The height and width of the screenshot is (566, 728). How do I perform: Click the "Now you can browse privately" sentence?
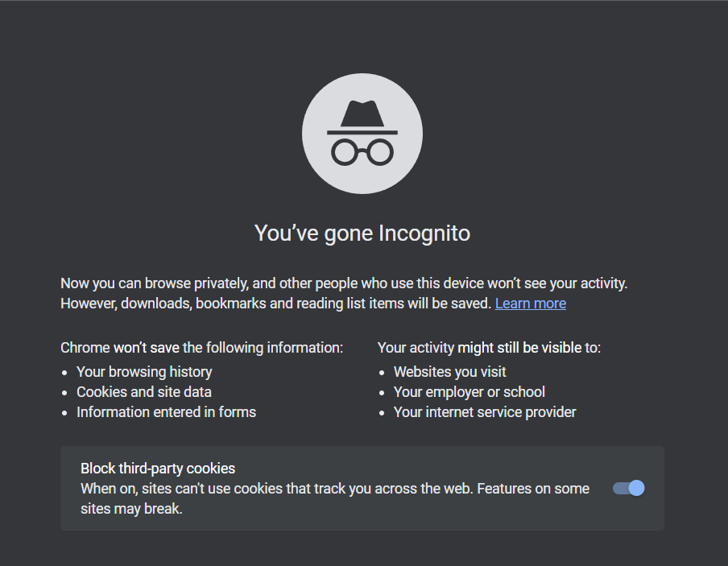point(344,283)
